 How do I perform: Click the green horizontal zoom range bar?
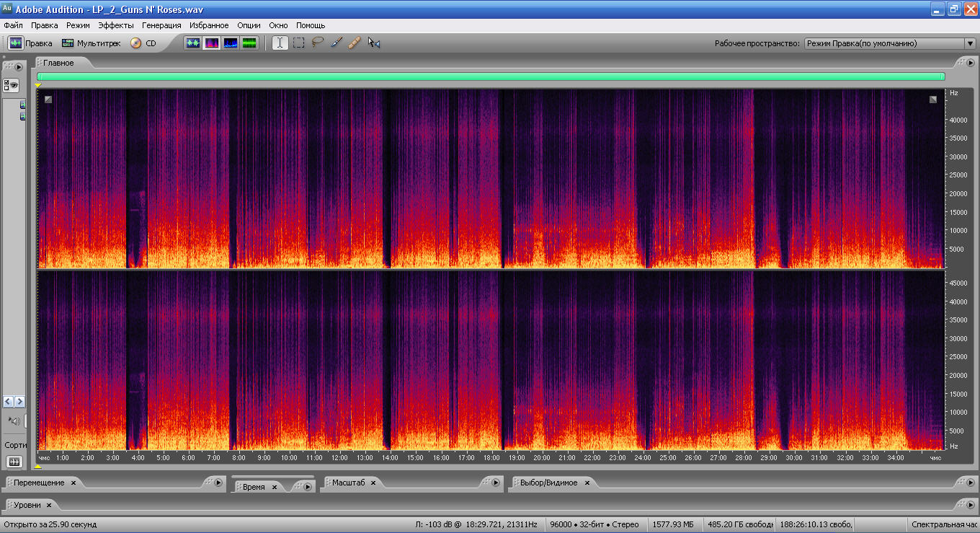click(490, 76)
